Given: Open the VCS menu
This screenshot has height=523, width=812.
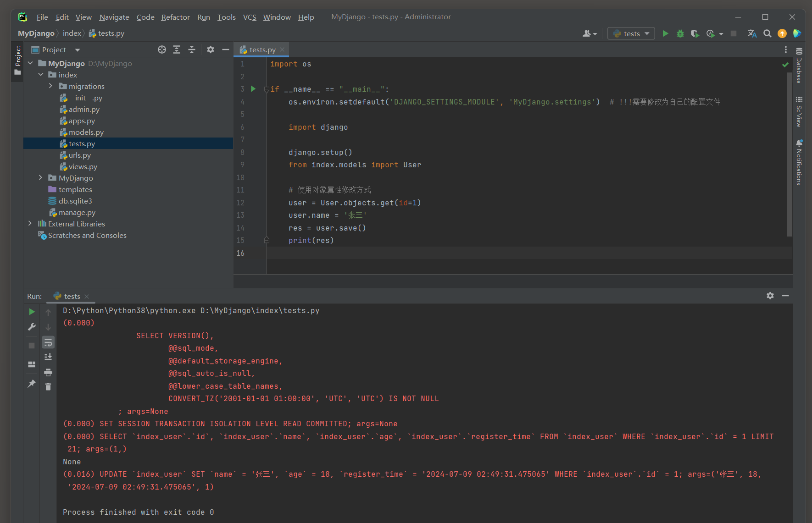Looking at the screenshot, I should pyautogui.click(x=250, y=17).
